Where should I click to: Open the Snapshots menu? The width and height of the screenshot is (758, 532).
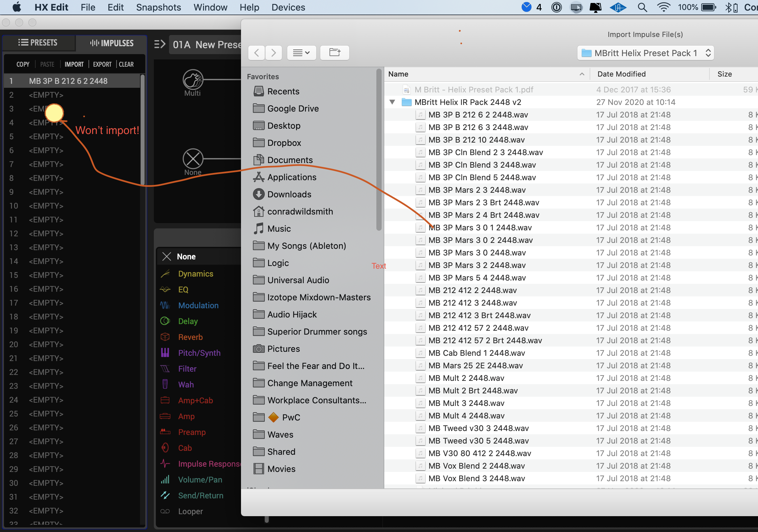158,7
